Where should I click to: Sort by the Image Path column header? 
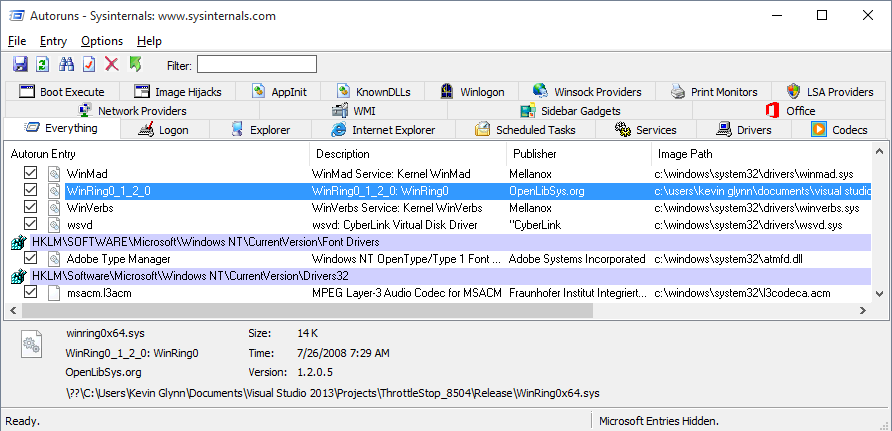point(685,154)
